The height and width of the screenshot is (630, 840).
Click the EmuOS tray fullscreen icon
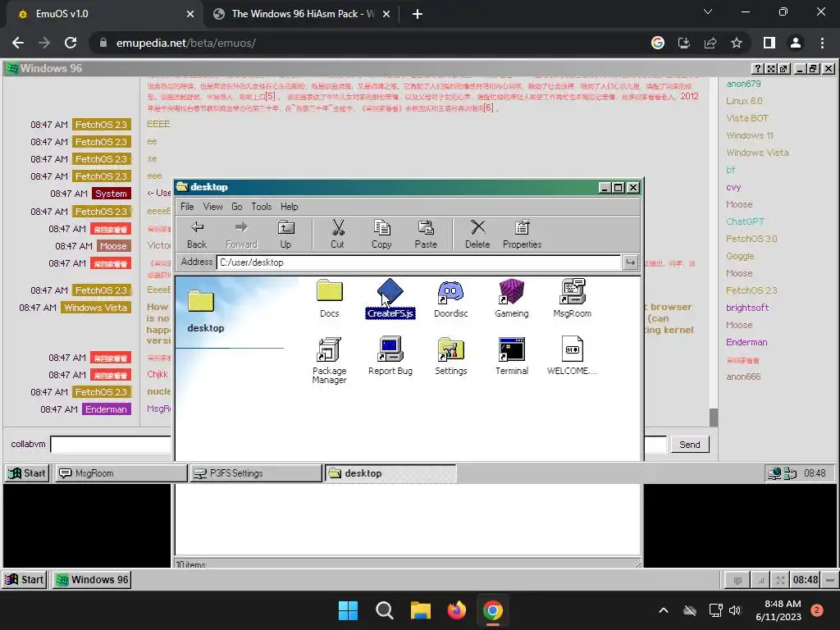click(780, 580)
